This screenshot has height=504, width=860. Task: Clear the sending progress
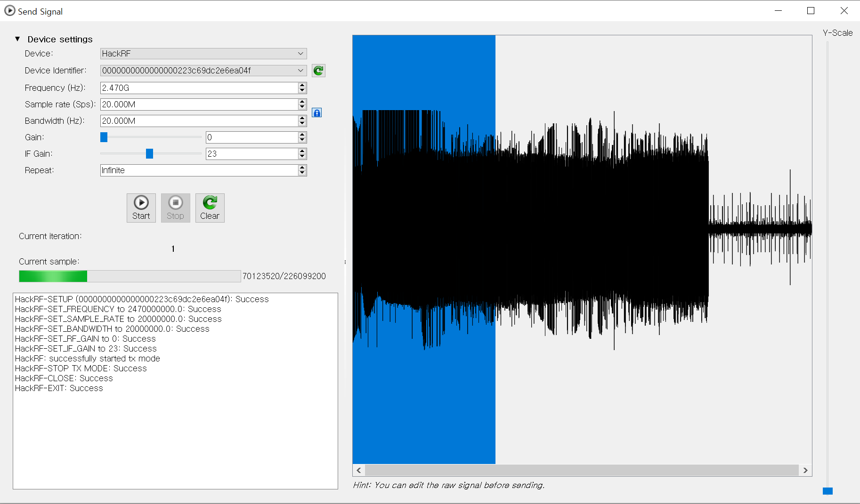click(x=210, y=208)
